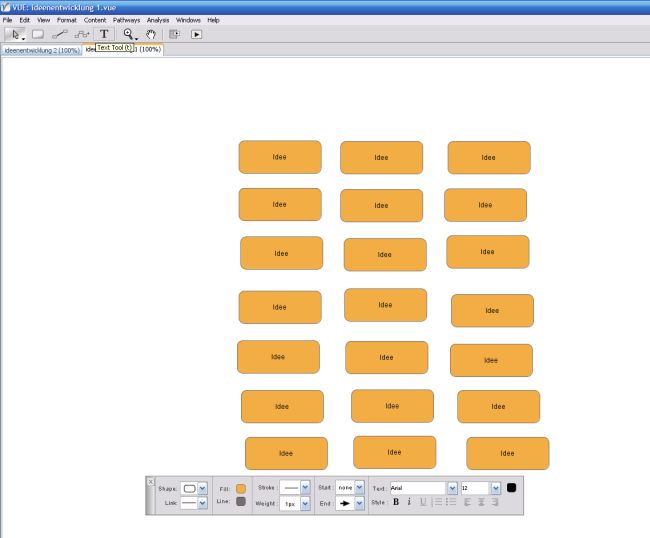Click the font size field showing 12
The width and height of the screenshot is (650, 538).
[x=474, y=488]
